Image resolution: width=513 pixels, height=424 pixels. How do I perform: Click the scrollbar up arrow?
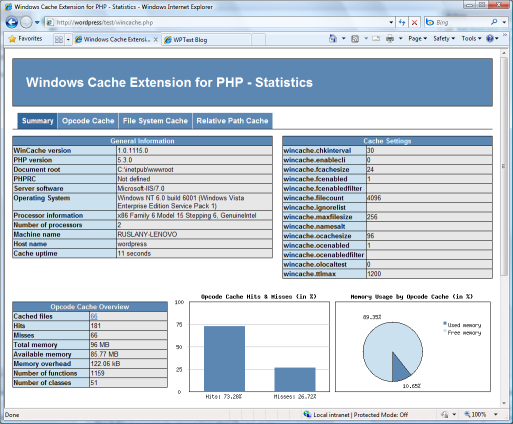503,53
